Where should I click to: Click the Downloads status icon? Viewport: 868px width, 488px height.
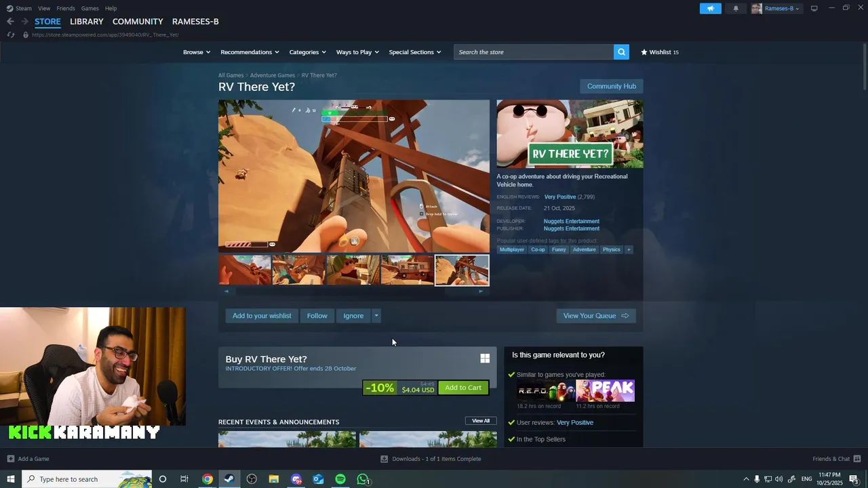pyautogui.click(x=384, y=459)
